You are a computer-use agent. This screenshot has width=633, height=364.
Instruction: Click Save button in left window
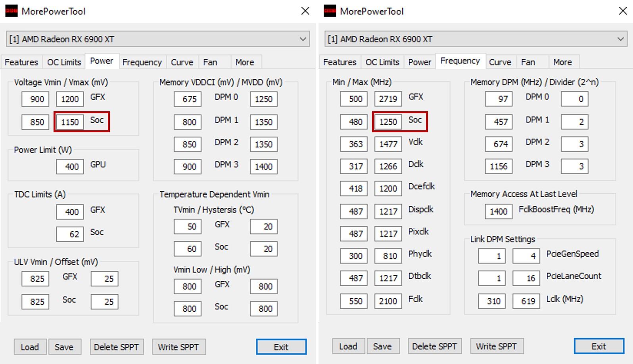tap(64, 347)
